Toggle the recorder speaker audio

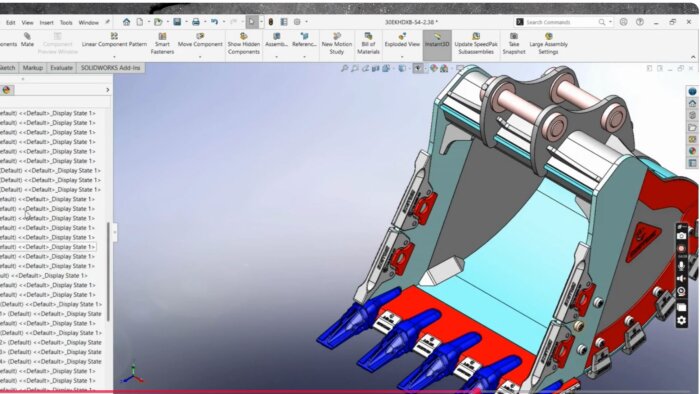[681, 279]
